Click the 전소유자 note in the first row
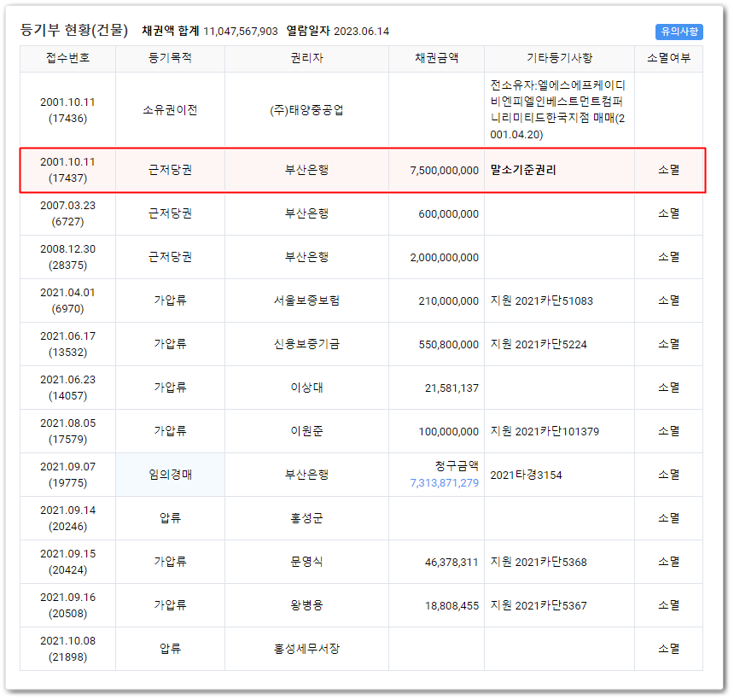Screen dimensions: 734x700 click(557, 110)
